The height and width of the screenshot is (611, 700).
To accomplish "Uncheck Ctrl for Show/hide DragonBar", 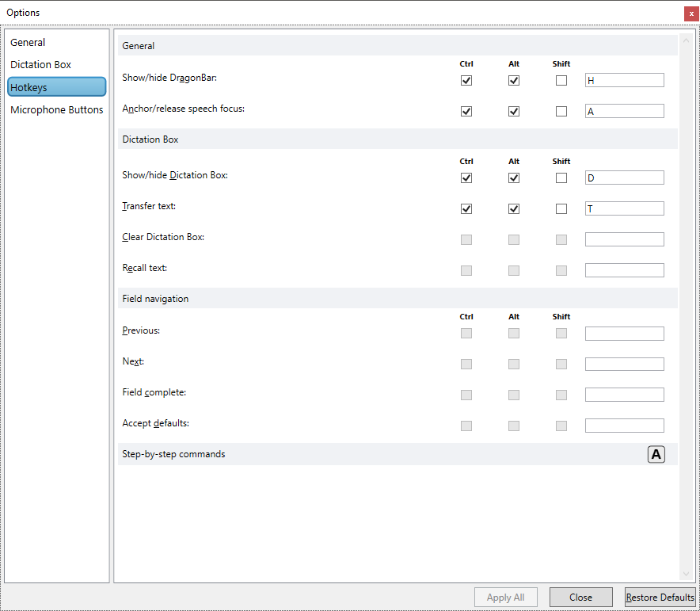I will [x=466, y=80].
